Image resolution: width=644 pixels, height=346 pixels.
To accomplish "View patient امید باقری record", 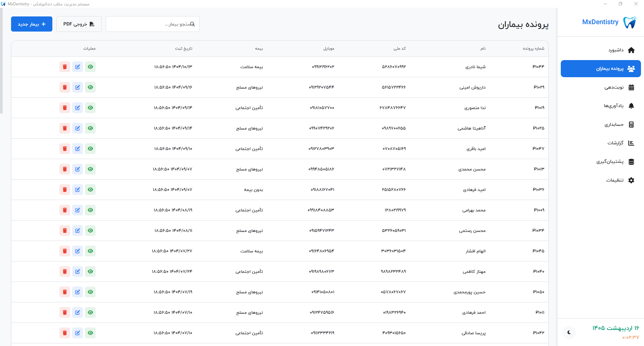I will point(90,149).
